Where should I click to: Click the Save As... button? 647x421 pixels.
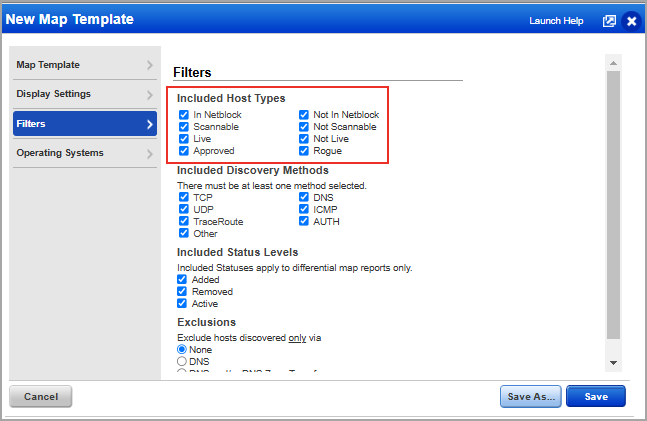click(x=531, y=396)
